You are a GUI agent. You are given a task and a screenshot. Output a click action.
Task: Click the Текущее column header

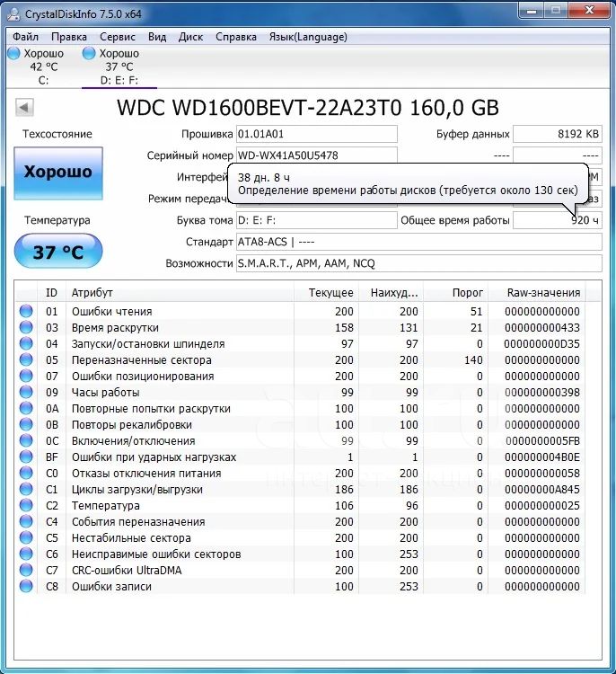click(327, 293)
